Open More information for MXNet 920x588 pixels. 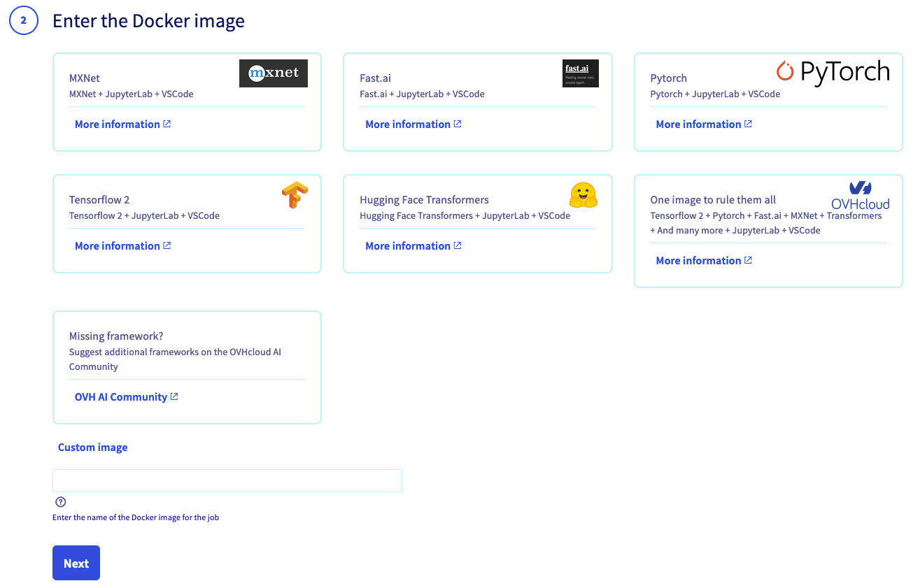[x=122, y=124]
